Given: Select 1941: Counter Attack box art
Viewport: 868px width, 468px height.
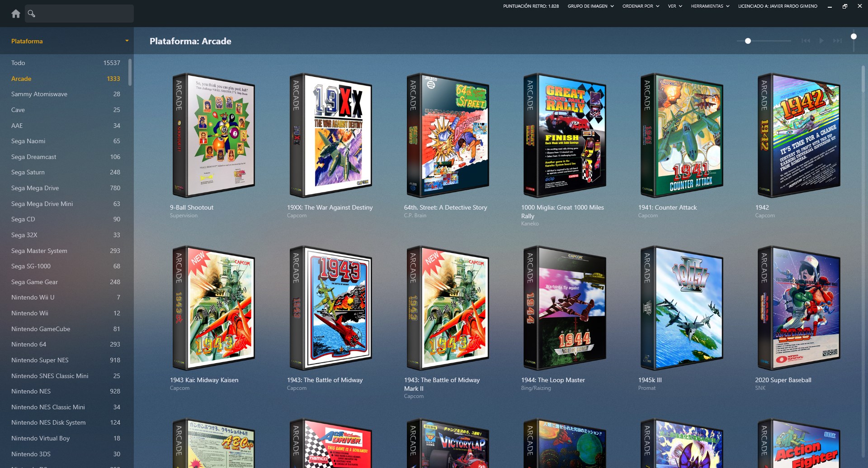Looking at the screenshot, I should (682, 136).
